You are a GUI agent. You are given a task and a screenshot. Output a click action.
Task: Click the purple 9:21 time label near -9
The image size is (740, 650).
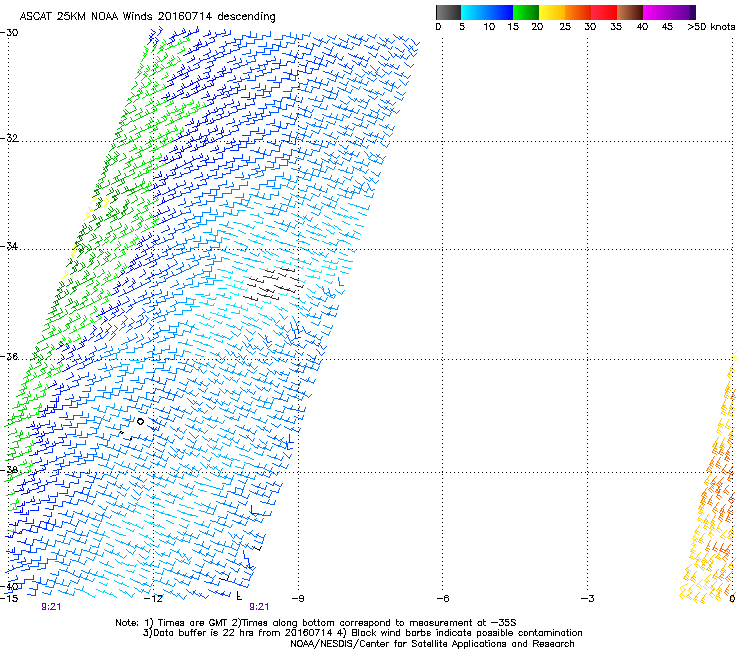[259, 607]
